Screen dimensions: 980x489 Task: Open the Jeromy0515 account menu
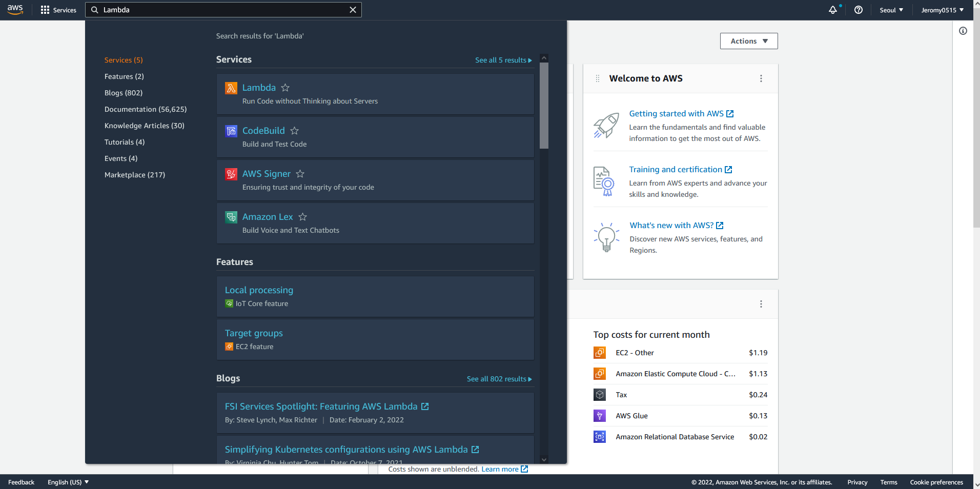tap(942, 10)
